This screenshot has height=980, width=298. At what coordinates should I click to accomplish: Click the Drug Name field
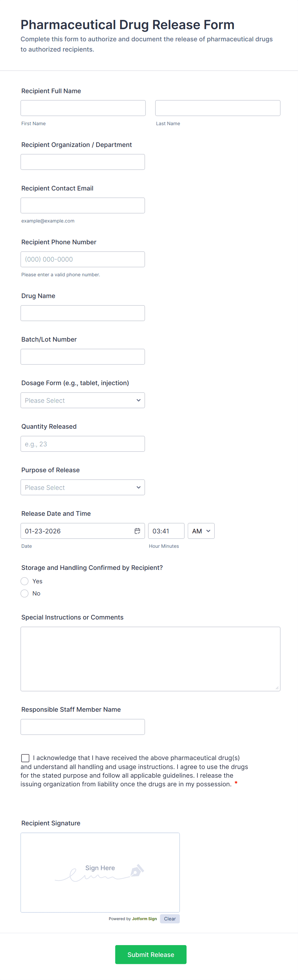click(83, 313)
